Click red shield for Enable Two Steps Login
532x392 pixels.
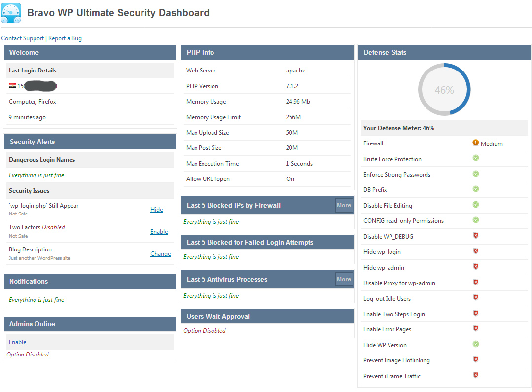[476, 313]
